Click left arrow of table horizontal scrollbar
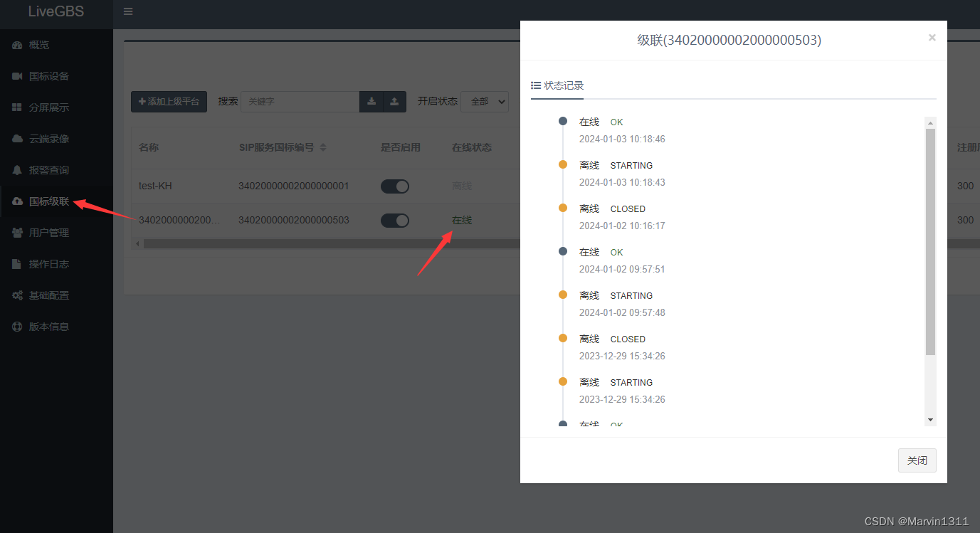 (x=137, y=243)
